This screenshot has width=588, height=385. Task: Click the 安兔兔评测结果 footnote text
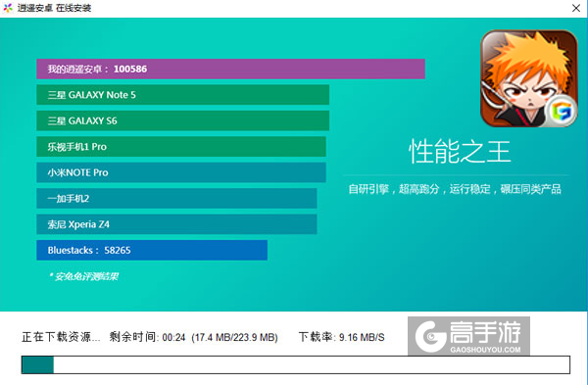point(83,276)
